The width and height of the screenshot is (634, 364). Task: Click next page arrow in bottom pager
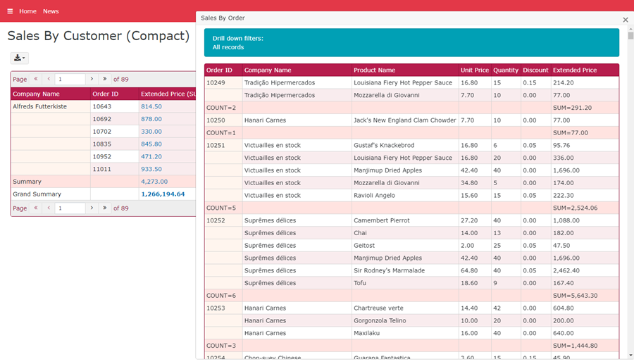92,208
